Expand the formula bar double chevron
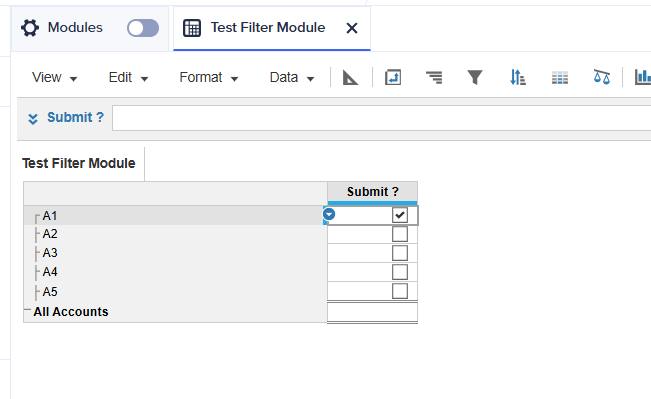The width and height of the screenshot is (651, 399). click(33, 119)
